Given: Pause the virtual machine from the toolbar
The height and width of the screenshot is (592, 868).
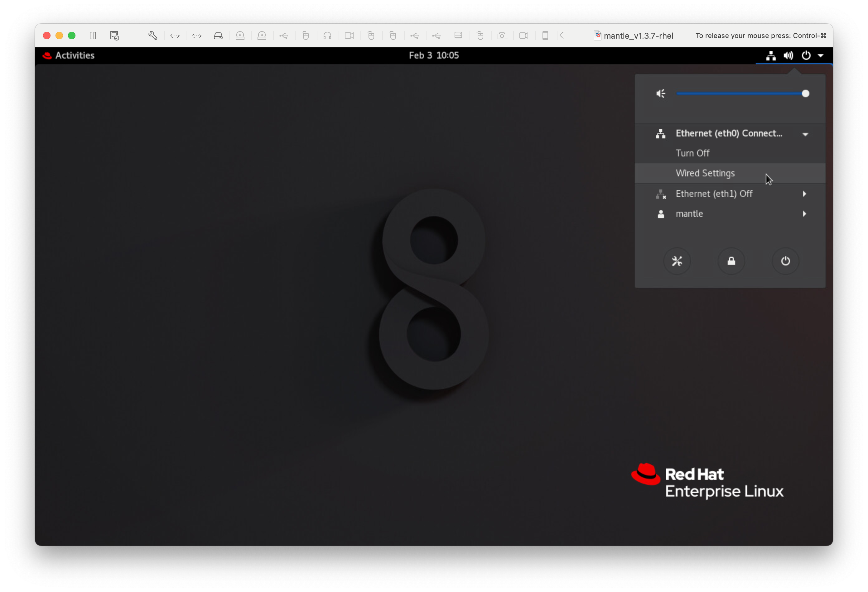Looking at the screenshot, I should pos(93,36).
